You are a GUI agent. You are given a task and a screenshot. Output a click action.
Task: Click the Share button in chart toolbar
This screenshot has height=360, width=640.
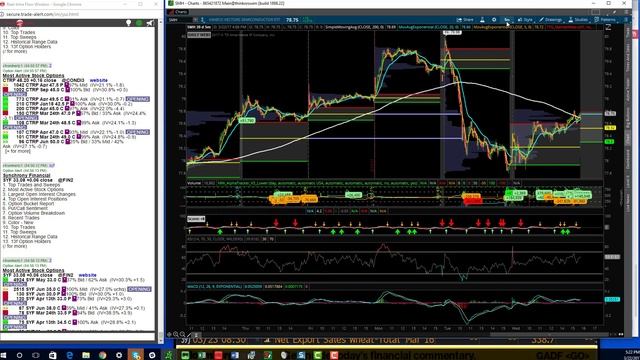465,20
